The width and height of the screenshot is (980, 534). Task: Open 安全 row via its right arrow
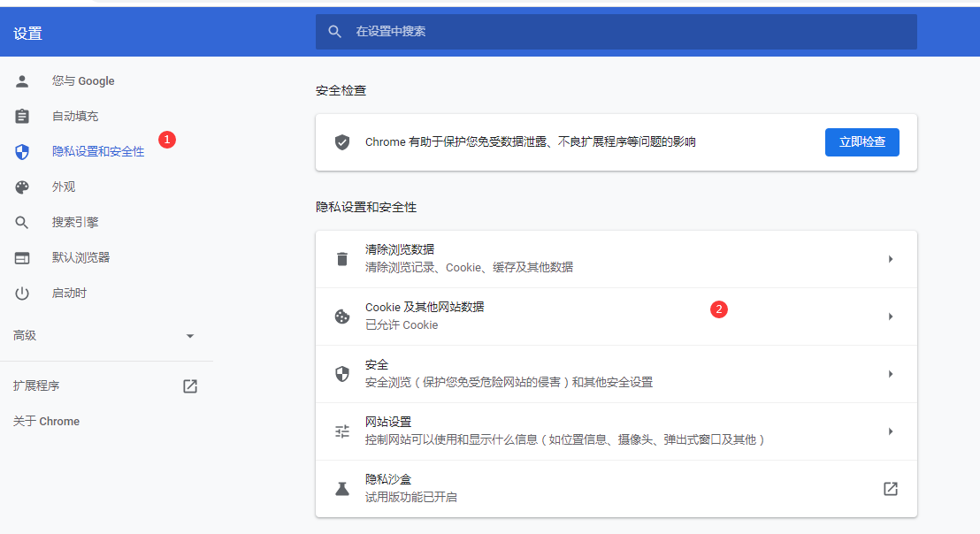891,374
